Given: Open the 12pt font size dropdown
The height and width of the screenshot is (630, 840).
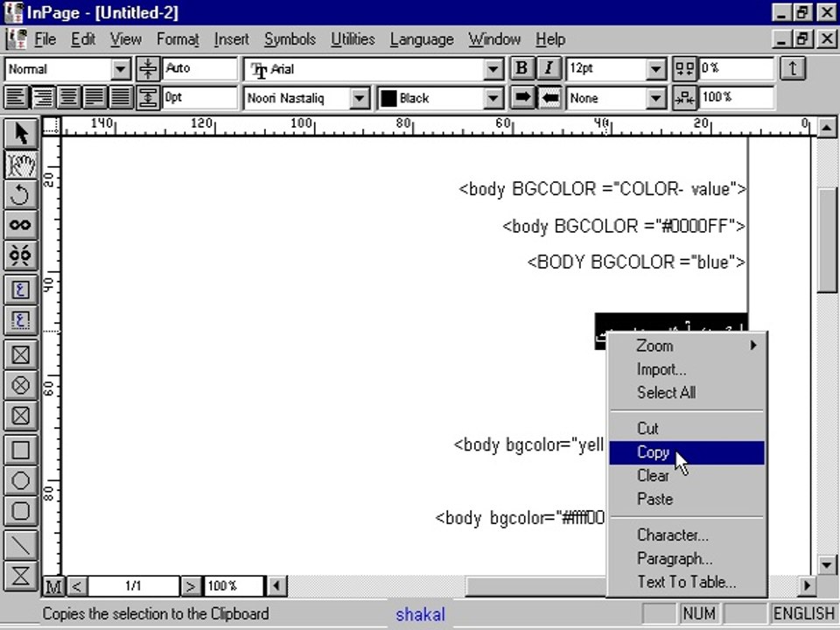Looking at the screenshot, I should click(x=655, y=69).
